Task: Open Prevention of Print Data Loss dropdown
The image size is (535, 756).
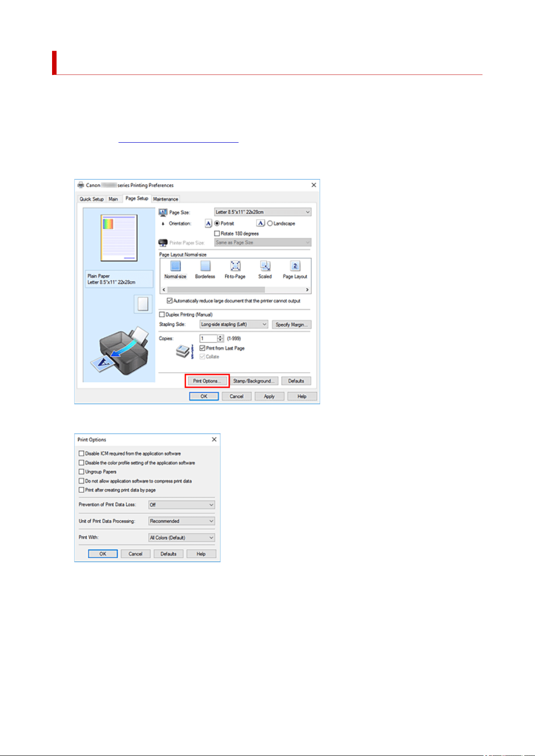Action: [182, 505]
